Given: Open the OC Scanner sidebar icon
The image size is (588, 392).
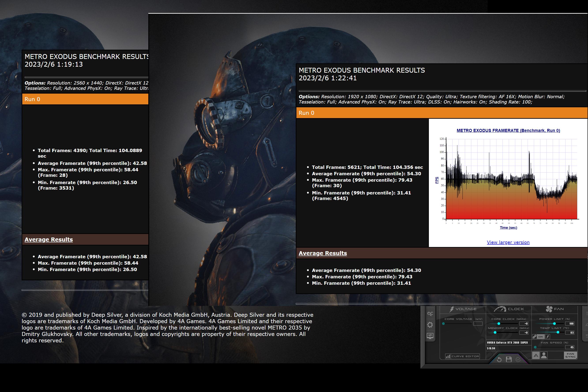Looking at the screenshot, I should (x=430, y=314).
